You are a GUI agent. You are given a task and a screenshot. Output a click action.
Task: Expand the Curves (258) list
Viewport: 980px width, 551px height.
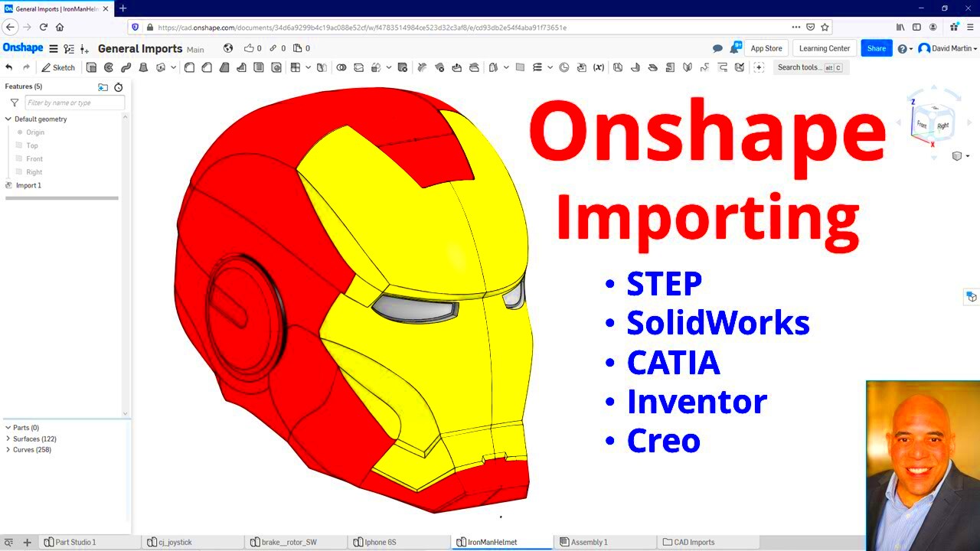coord(8,449)
